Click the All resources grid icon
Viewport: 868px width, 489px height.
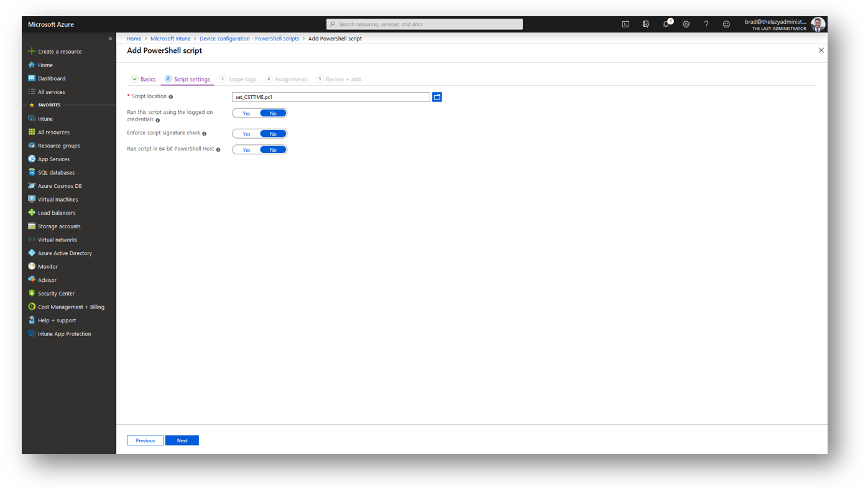(32, 132)
